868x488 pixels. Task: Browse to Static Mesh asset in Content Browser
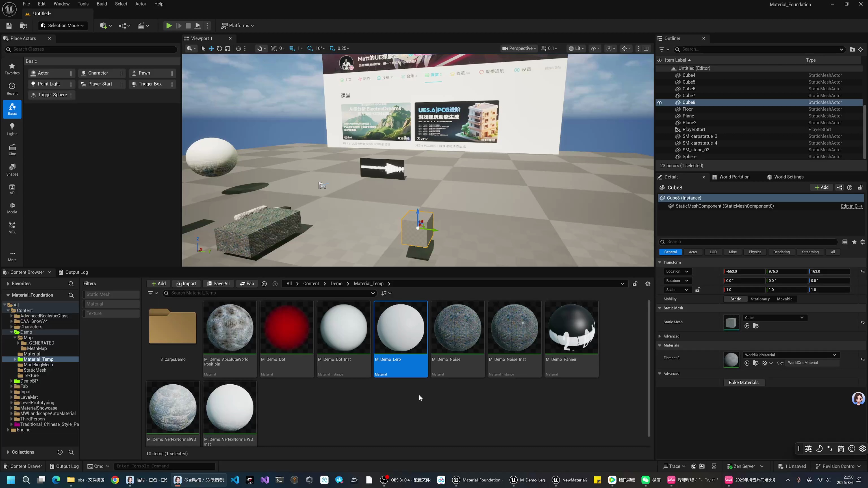coord(756,326)
